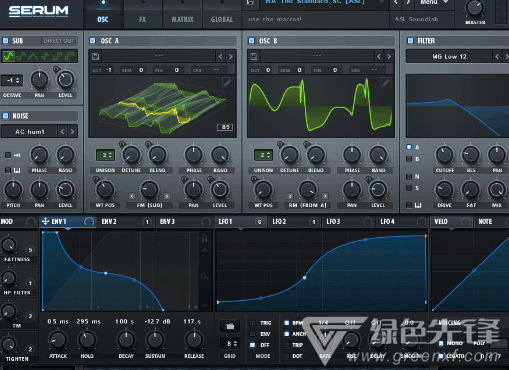509x370 pixels.
Task: Toggle the SUB oscillator on/off
Action: pos(5,41)
